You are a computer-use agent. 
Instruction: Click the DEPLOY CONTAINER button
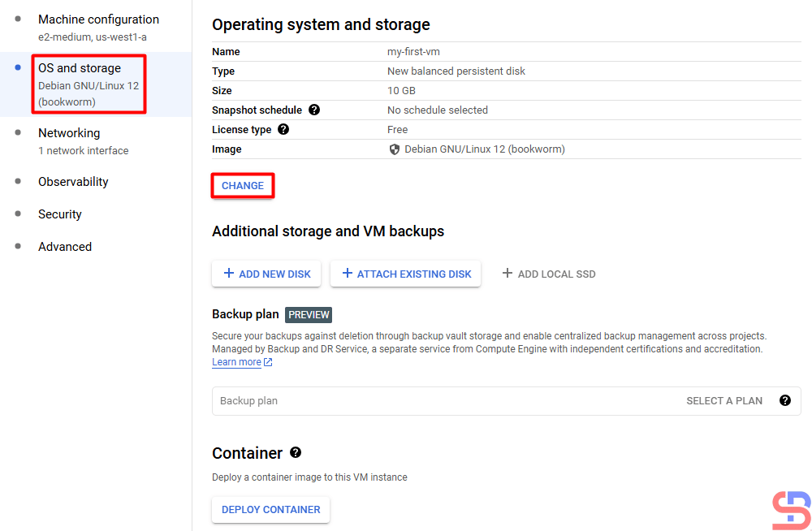point(270,510)
